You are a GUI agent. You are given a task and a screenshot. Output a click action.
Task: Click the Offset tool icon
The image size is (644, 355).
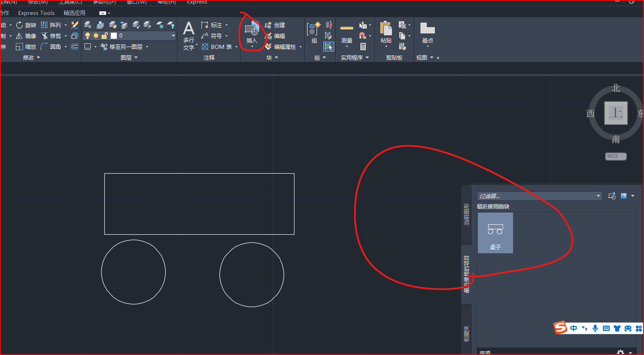point(75,47)
